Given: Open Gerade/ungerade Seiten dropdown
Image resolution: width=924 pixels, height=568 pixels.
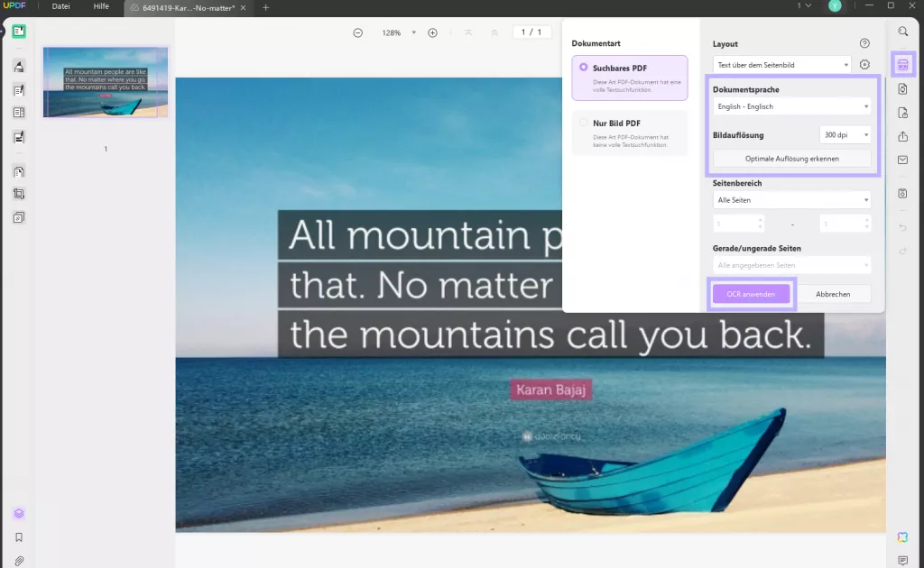Looking at the screenshot, I should 792,265.
